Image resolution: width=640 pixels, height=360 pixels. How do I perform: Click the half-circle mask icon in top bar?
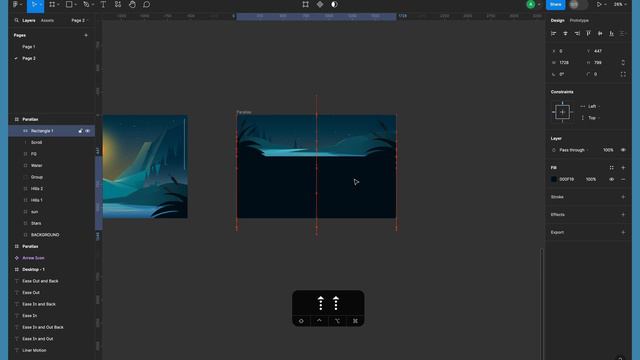tap(334, 4)
